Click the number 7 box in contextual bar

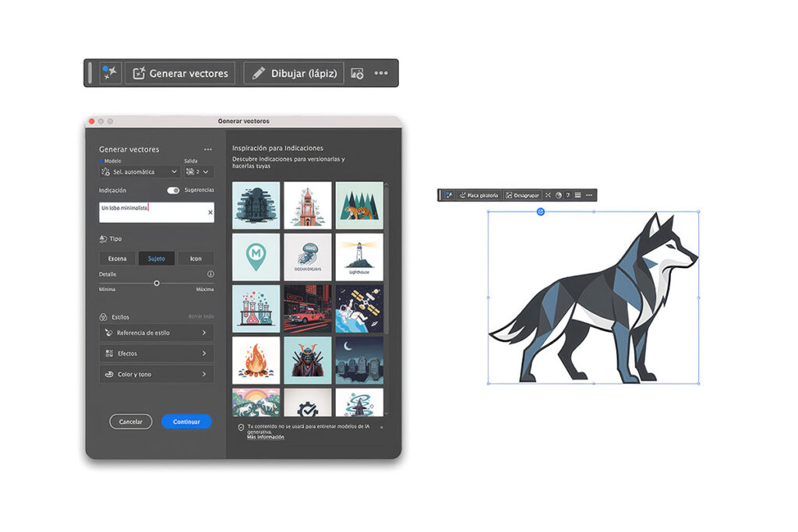pyautogui.click(x=568, y=196)
